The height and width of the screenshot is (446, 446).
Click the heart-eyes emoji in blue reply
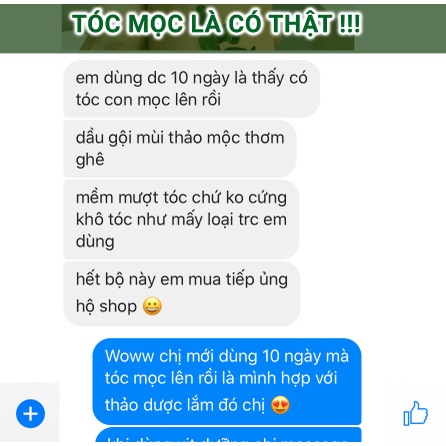pos(280,405)
